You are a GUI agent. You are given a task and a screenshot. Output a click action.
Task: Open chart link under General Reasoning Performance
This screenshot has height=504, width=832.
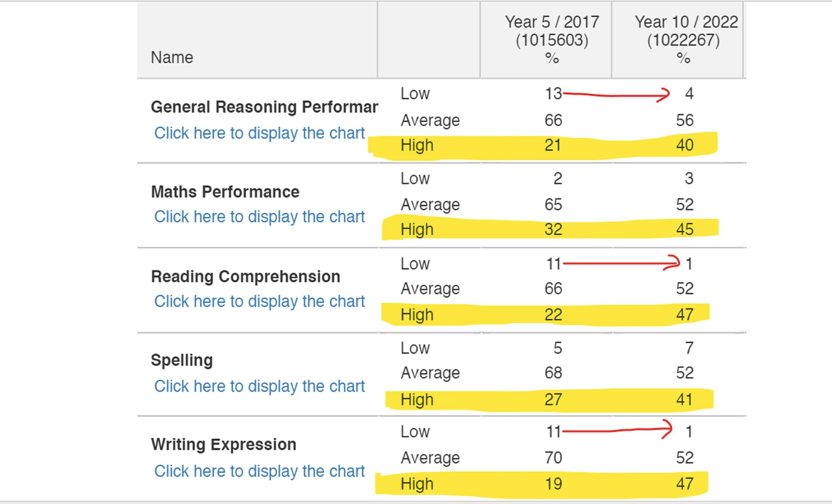pos(259,133)
